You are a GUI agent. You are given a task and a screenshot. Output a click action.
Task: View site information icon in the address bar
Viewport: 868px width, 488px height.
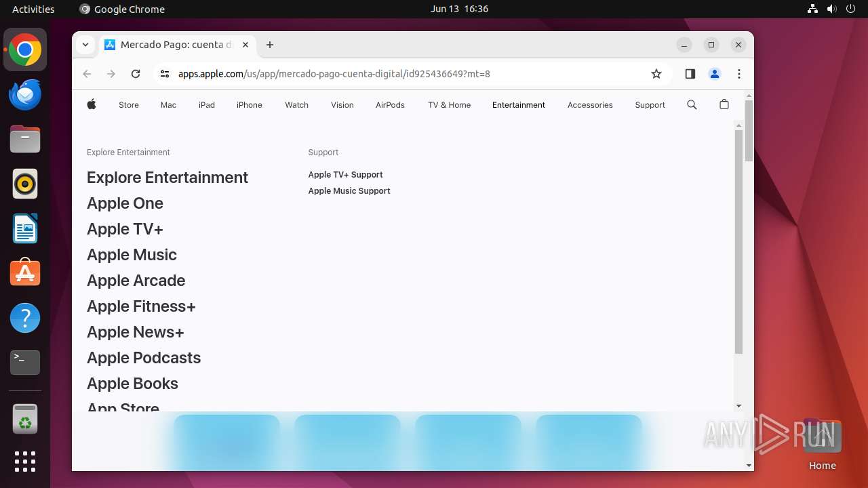(164, 74)
